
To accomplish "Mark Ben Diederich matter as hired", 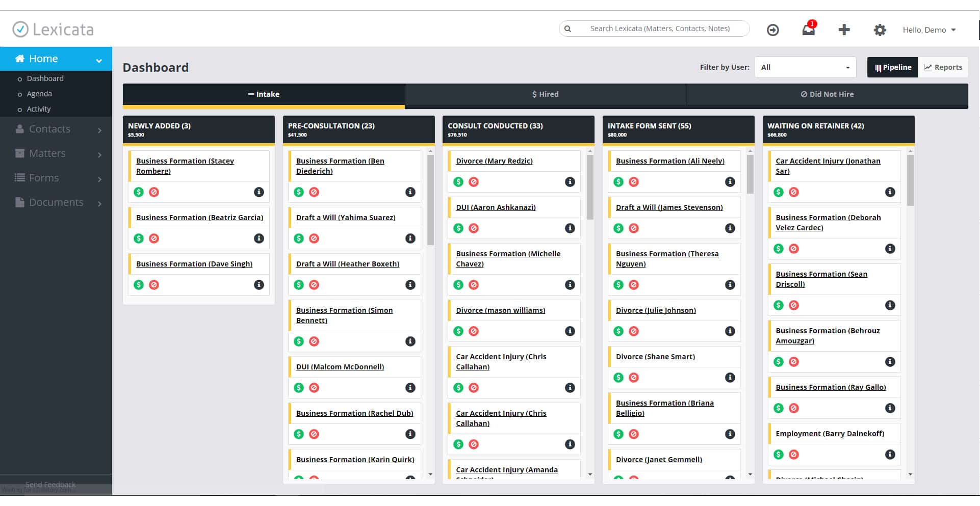I will tap(299, 192).
